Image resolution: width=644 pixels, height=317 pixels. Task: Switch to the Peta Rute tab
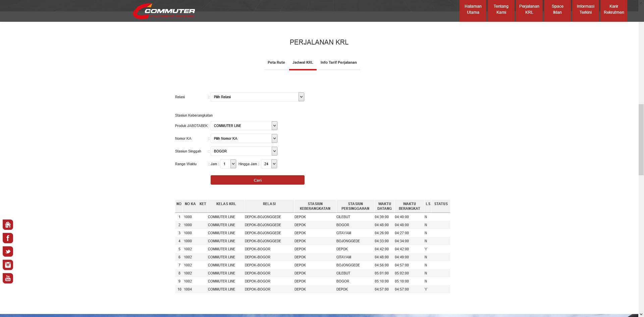pyautogui.click(x=276, y=63)
